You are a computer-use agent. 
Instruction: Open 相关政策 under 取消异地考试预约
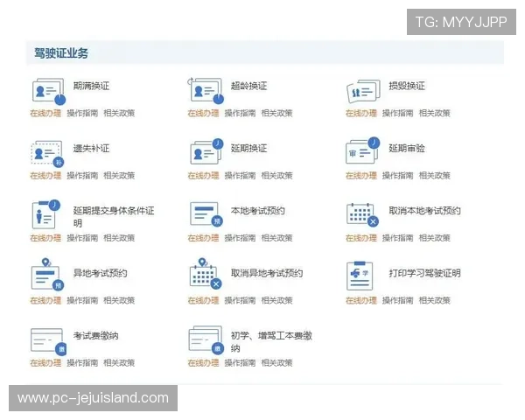pos(276,300)
